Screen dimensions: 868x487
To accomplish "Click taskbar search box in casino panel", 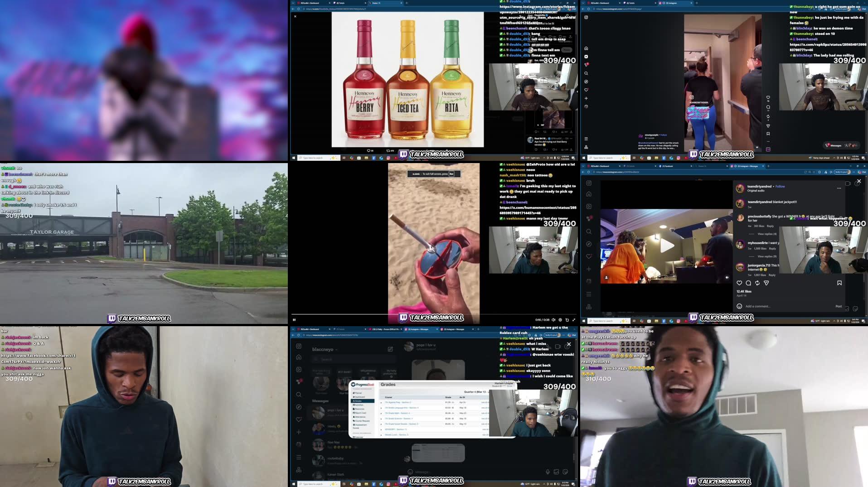I will click(609, 321).
